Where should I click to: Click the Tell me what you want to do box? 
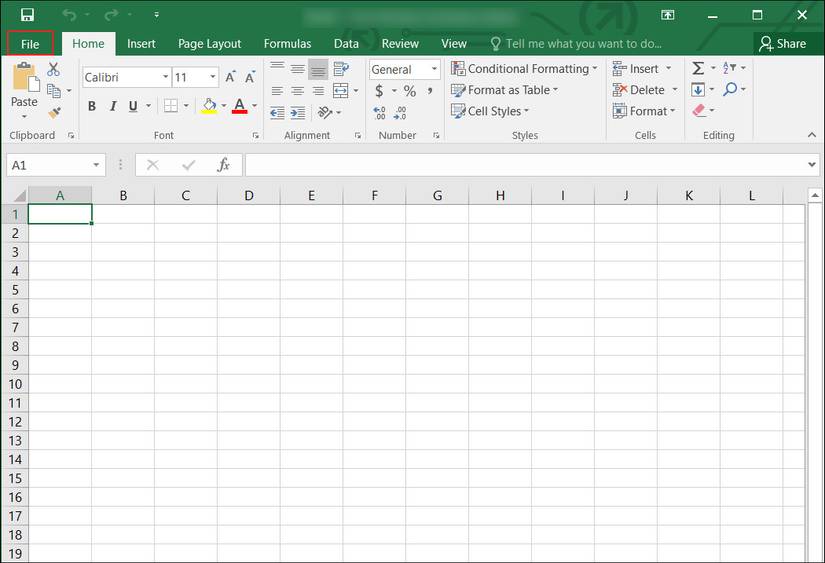(x=576, y=44)
